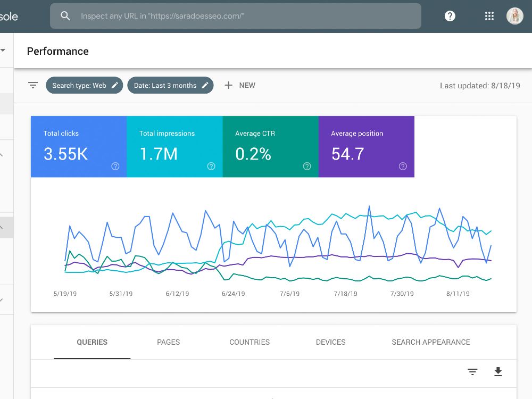Image resolution: width=532 pixels, height=399 pixels.
Task: Click the Performance page heading
Action: [57, 51]
